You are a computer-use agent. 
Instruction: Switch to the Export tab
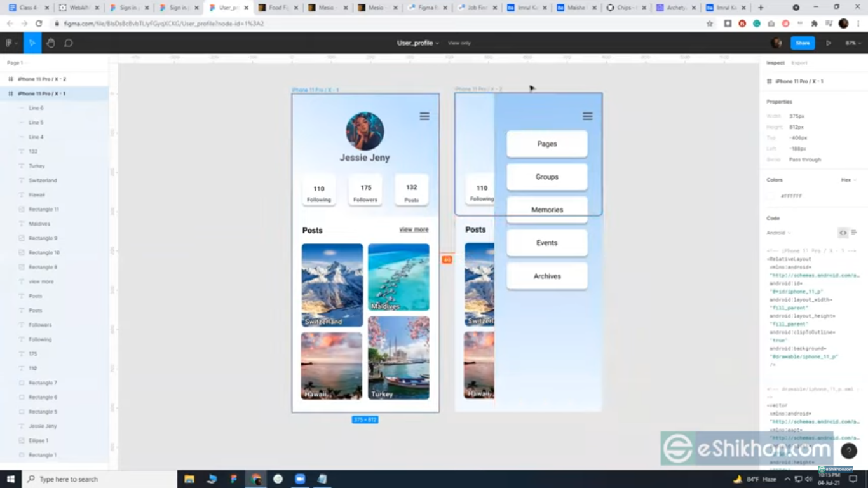coord(799,63)
